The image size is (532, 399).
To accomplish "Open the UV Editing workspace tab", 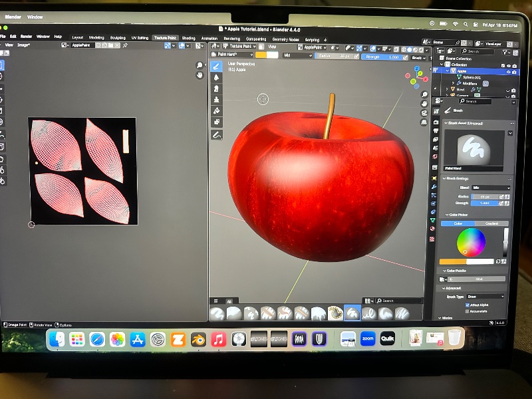I will point(140,38).
